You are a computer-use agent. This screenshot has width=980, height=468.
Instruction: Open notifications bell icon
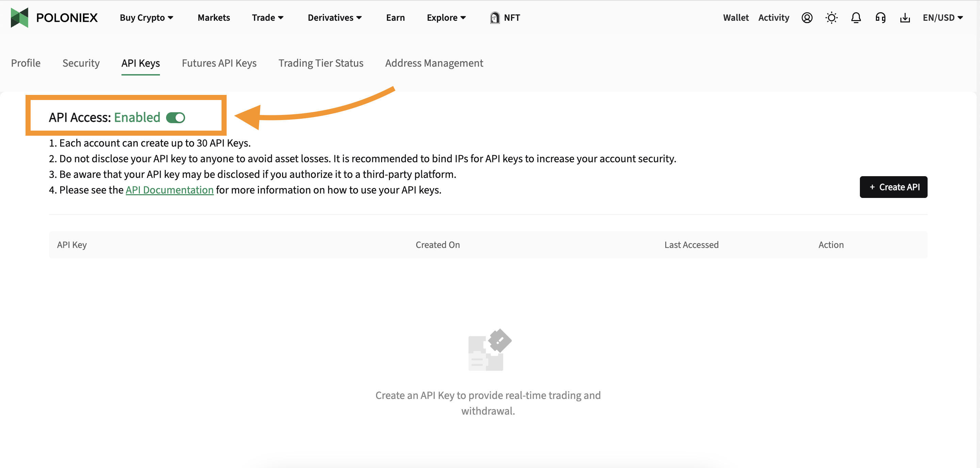[x=855, y=17]
